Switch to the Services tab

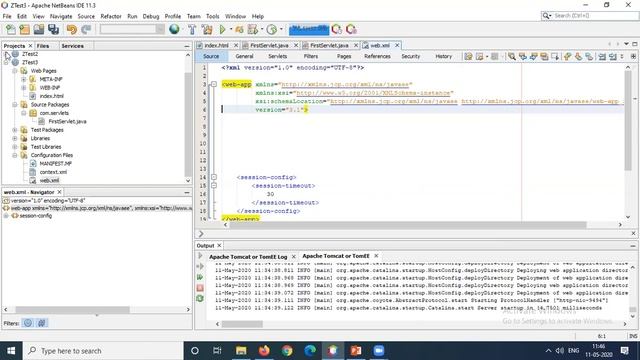pyautogui.click(x=72, y=46)
